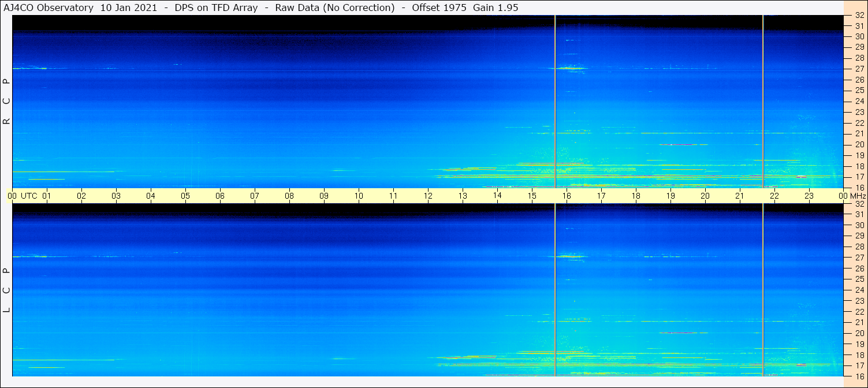Click the "MHz" label at axis end

[x=857, y=196]
